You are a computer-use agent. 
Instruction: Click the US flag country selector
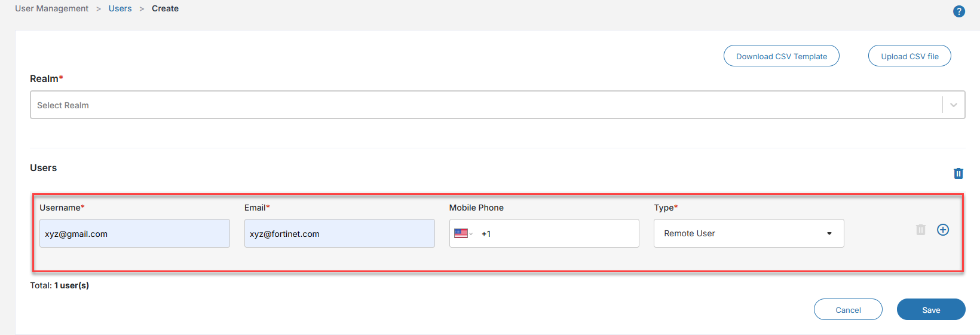click(x=463, y=233)
